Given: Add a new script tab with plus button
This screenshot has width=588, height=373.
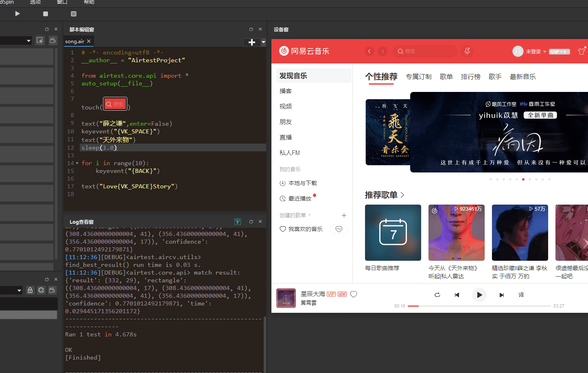Looking at the screenshot, I should click(252, 42).
